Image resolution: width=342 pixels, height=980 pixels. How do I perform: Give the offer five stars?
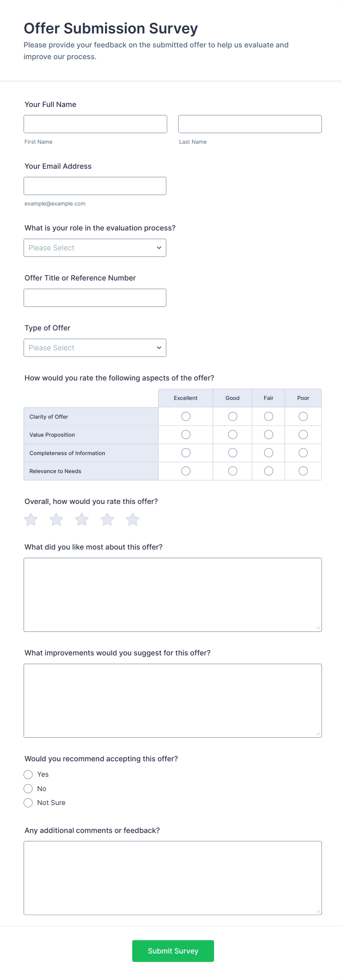coord(133,519)
